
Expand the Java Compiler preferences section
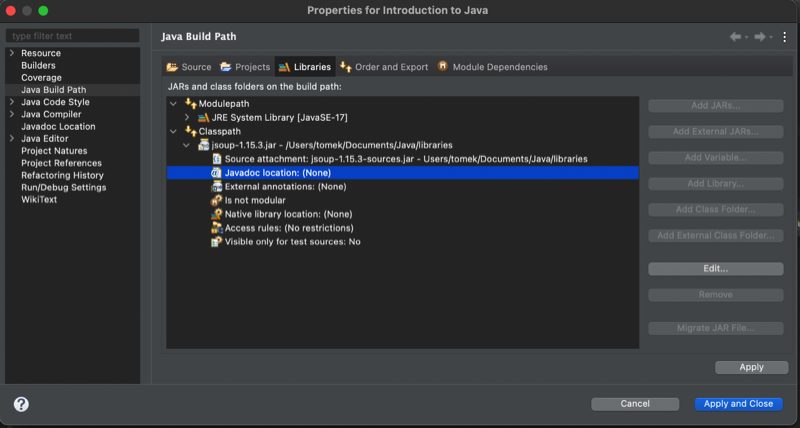pos(11,114)
